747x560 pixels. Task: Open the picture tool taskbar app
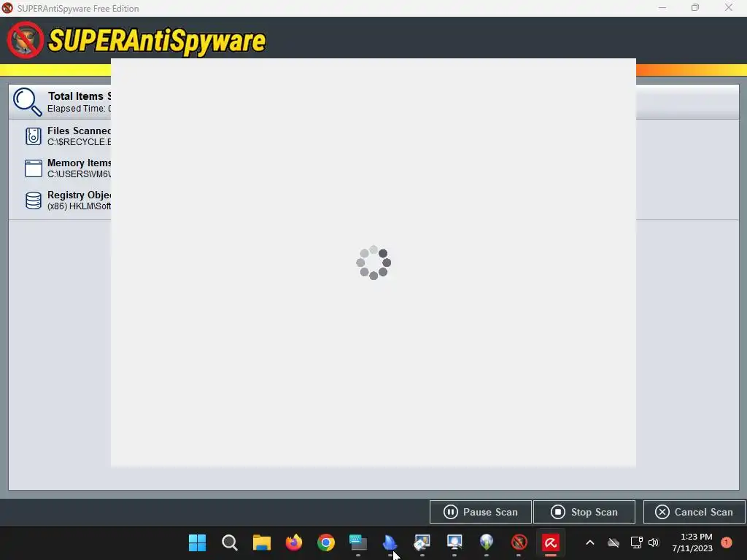tap(422, 542)
